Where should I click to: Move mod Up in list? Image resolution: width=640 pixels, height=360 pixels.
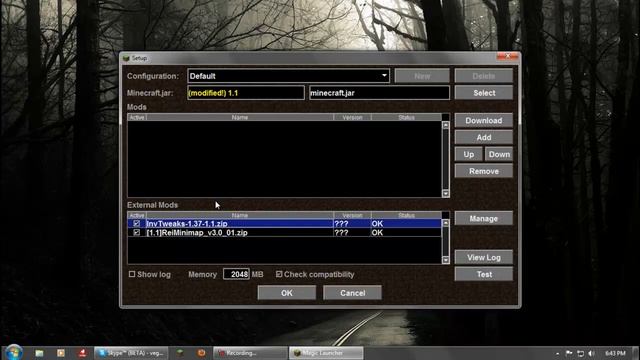(469, 154)
